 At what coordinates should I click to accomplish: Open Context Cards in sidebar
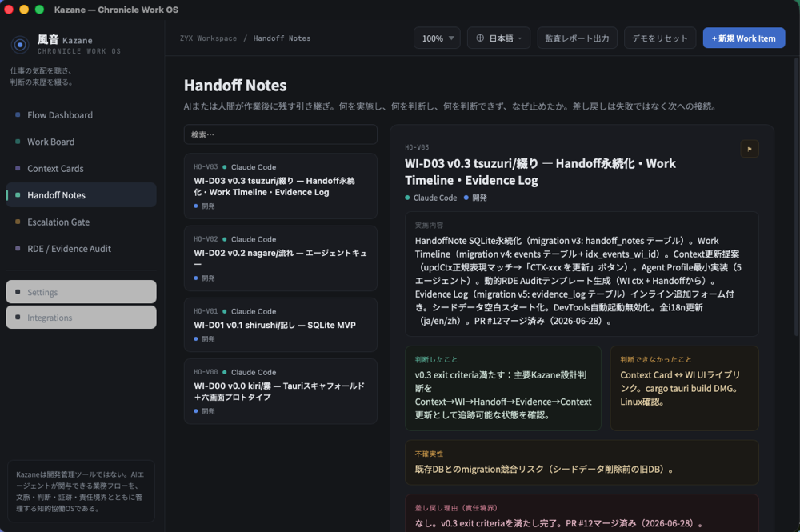[81, 168]
